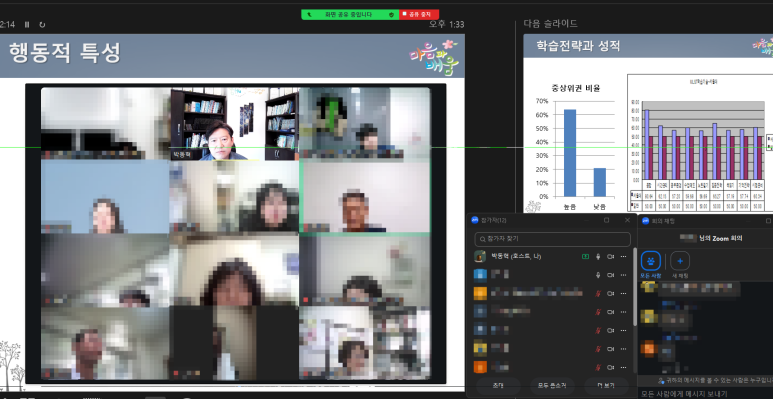The image size is (773, 399).
Task: Click the shield icon in green sharing bar
Action: tap(391, 15)
